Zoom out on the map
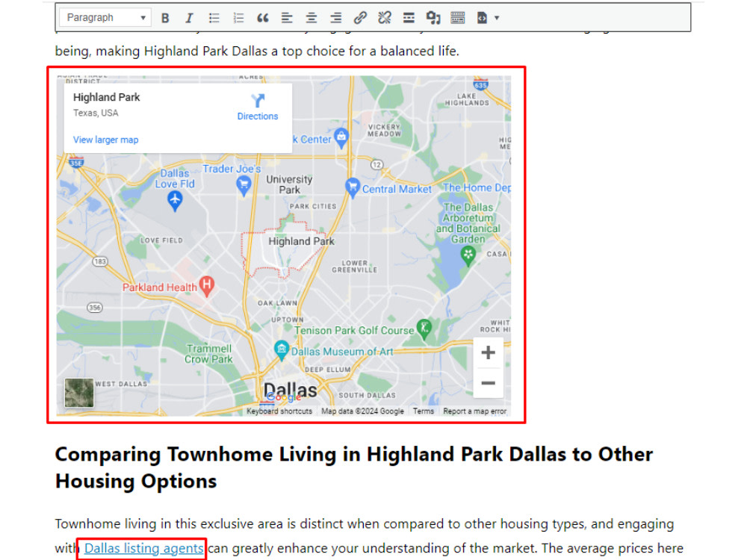The height and width of the screenshot is (560, 747). tap(488, 383)
